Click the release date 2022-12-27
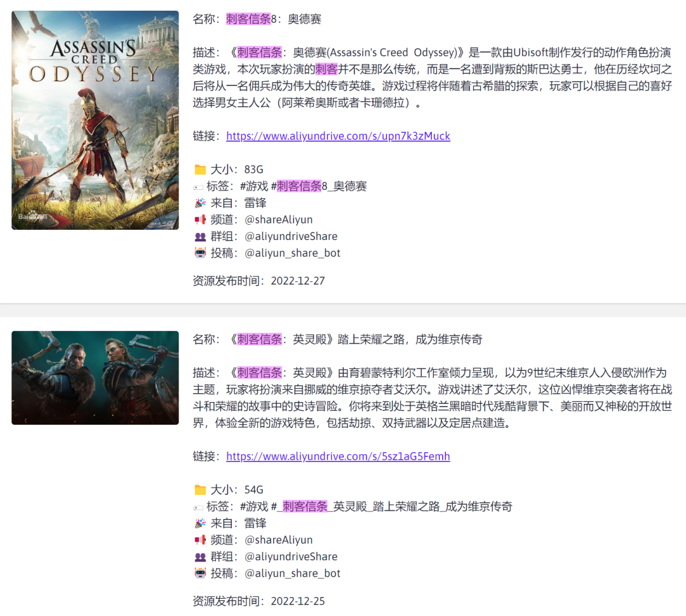The height and width of the screenshot is (616, 686). click(x=298, y=281)
